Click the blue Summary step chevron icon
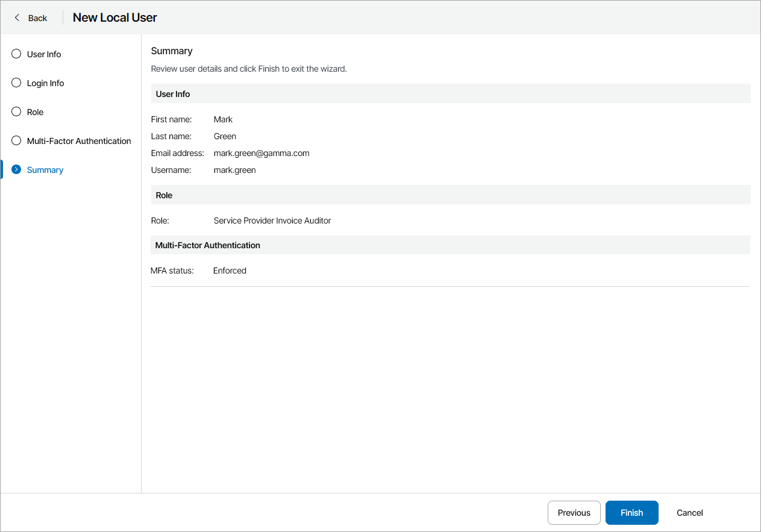Screen dimensions: 761x532 coord(16,169)
